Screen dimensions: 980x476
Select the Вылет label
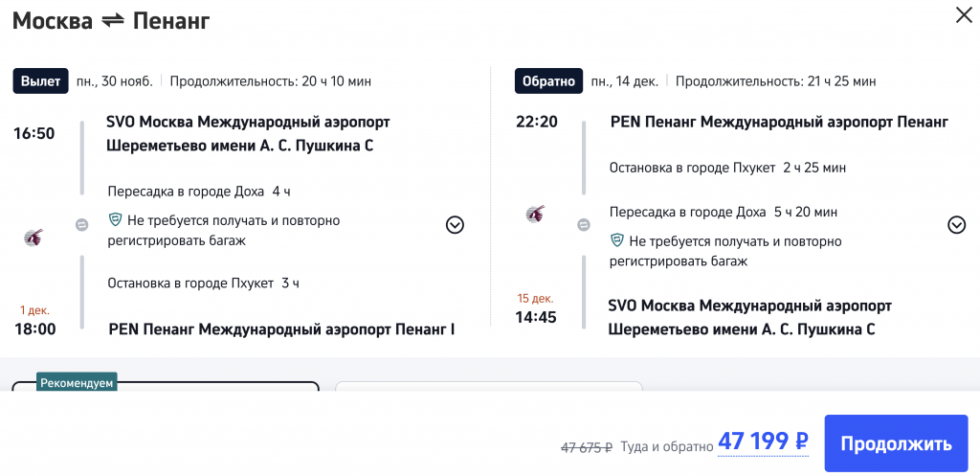click(x=40, y=81)
